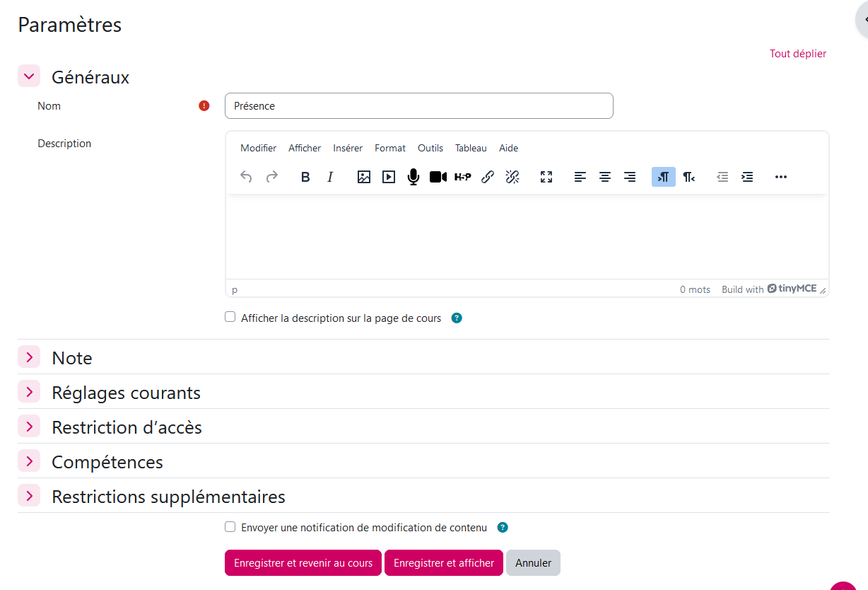Insert an image using the toolbar icon
868x590 pixels.
click(x=364, y=177)
